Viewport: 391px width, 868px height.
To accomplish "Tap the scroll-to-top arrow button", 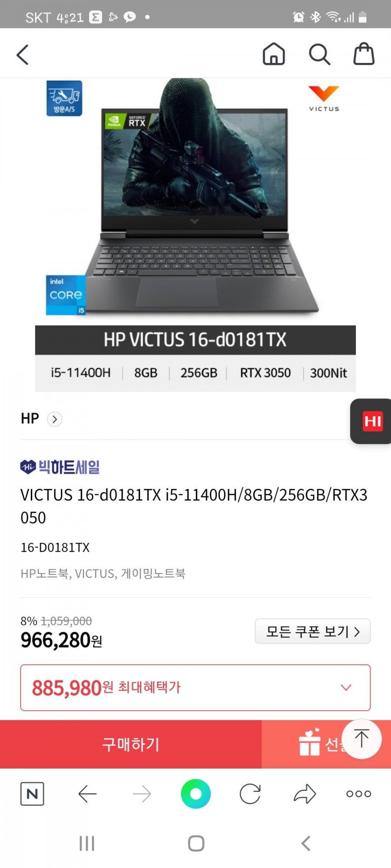I will pos(361,738).
